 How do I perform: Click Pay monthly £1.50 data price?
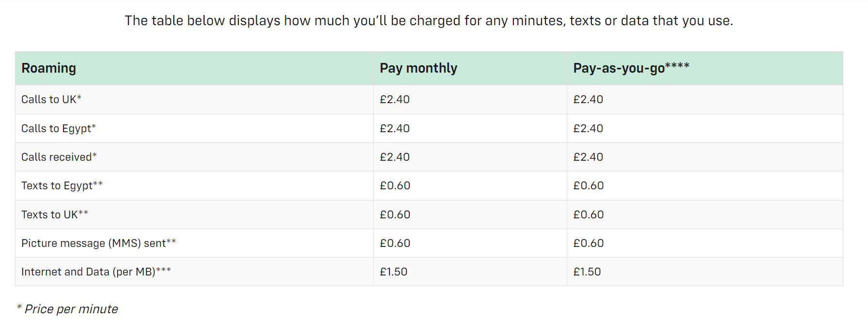tap(393, 272)
